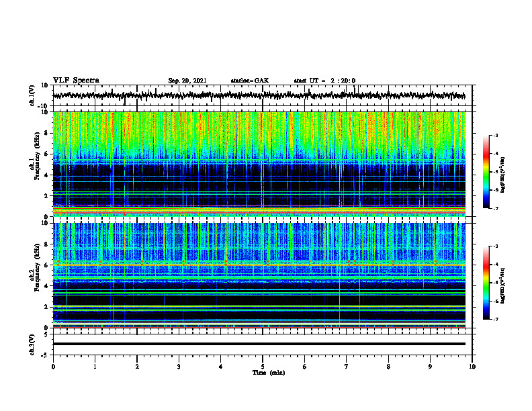Image resolution: width=532 pixels, height=411 pixels.
Task: Click the "8" kHz tick of ch.1 spectrogram
Action: coord(47,133)
